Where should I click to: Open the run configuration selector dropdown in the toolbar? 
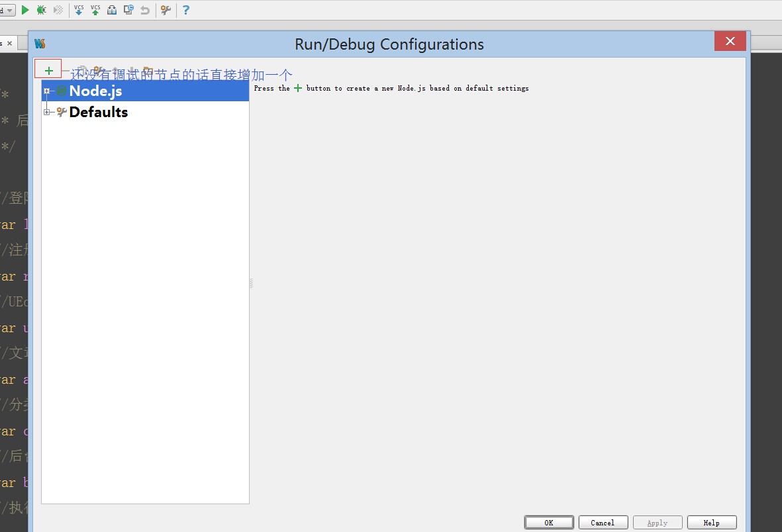click(x=7, y=10)
